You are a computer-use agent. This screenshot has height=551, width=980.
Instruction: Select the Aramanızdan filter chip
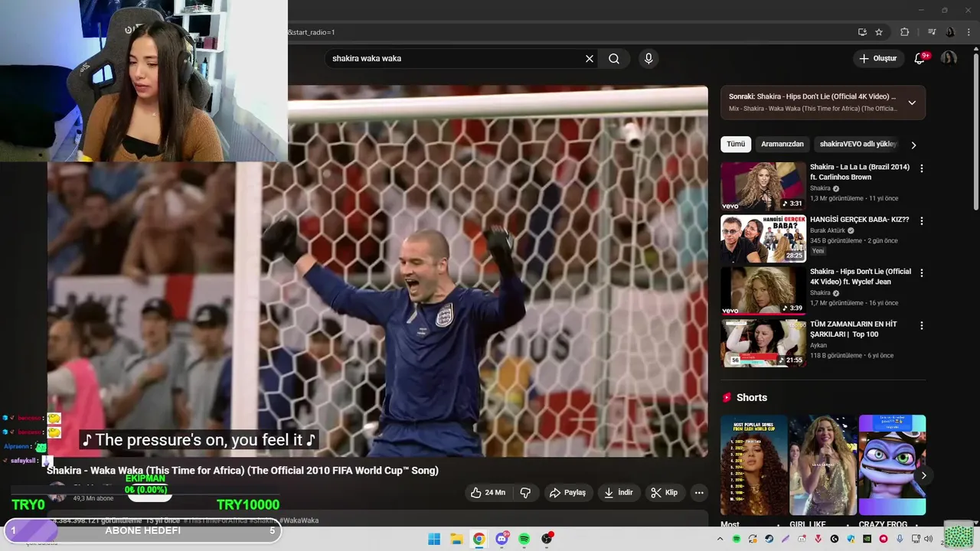pos(782,144)
